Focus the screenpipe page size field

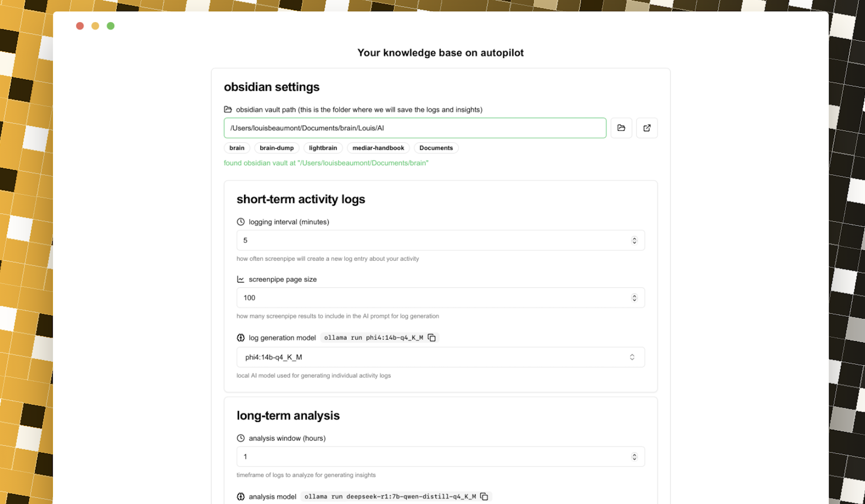click(x=432, y=298)
